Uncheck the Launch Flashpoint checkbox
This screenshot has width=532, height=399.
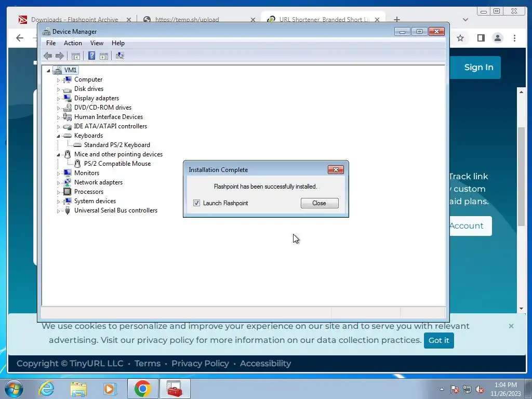(x=196, y=203)
